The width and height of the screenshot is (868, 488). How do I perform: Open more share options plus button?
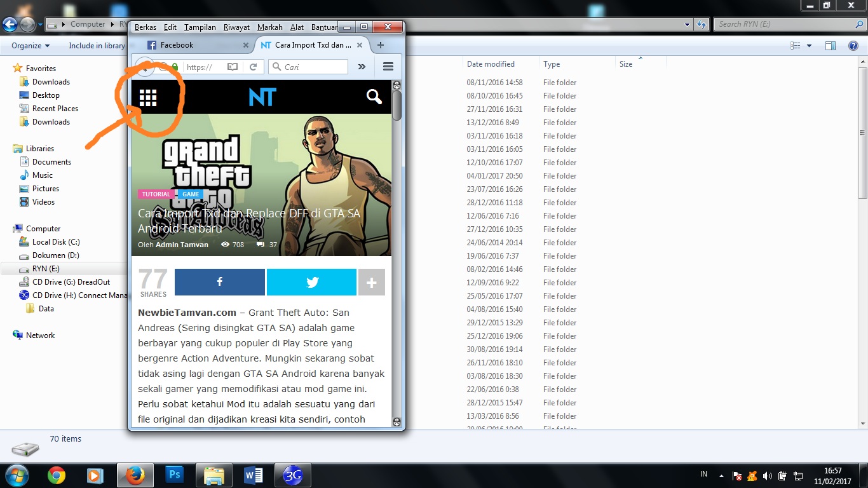[372, 282]
